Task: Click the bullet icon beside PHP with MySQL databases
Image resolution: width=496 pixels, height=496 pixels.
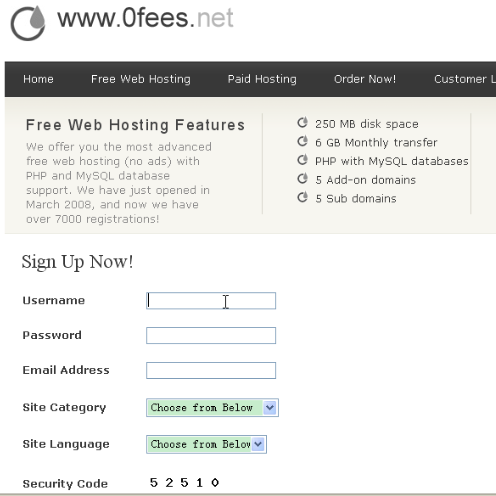Action: (302, 160)
